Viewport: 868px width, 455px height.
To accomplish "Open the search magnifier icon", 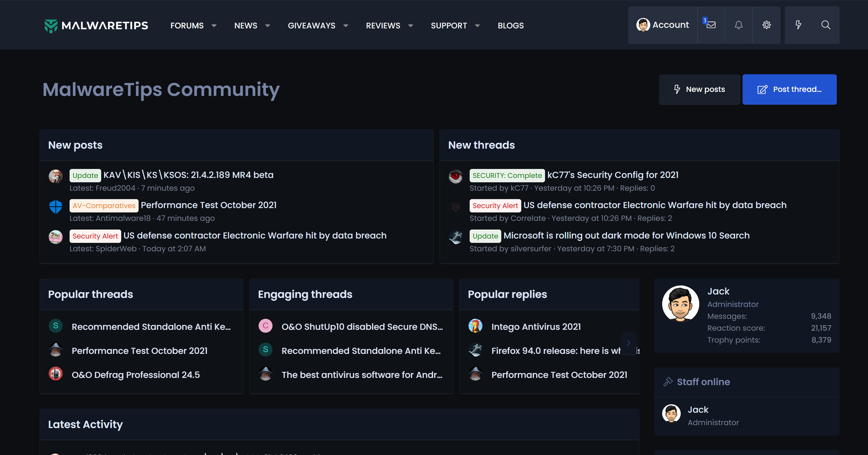I will (x=826, y=25).
